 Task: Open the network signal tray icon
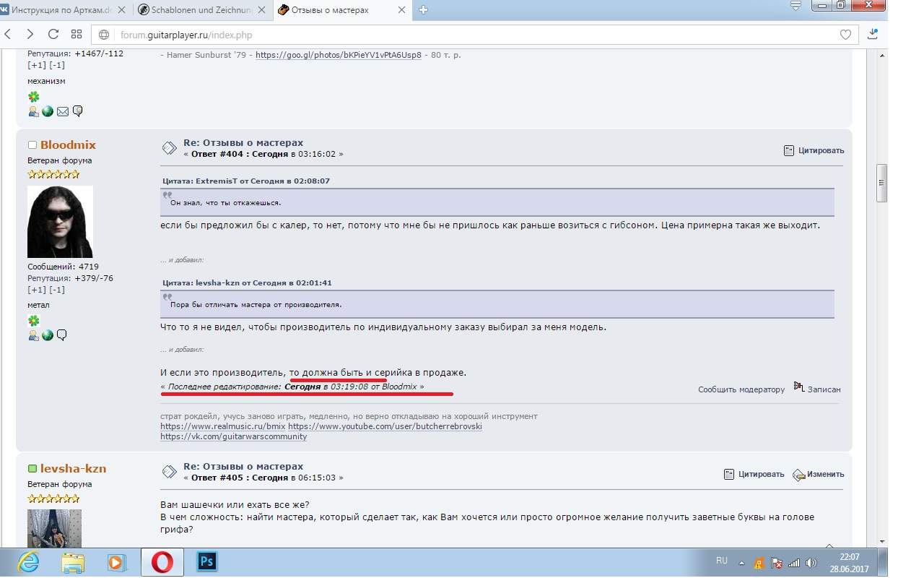(794, 563)
